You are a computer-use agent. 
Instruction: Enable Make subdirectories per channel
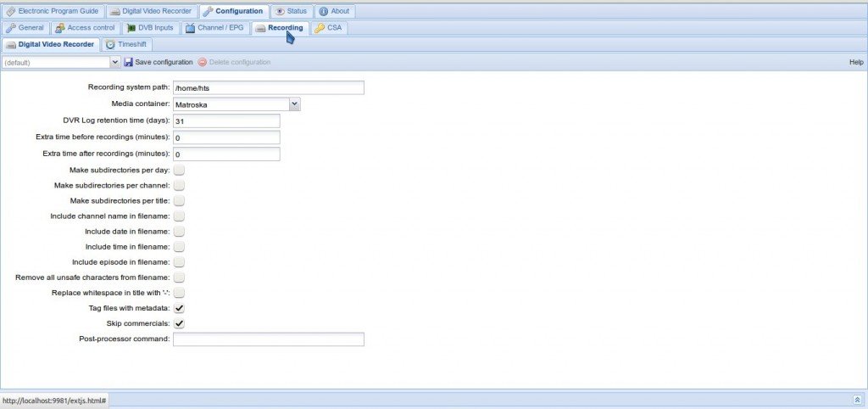[179, 185]
